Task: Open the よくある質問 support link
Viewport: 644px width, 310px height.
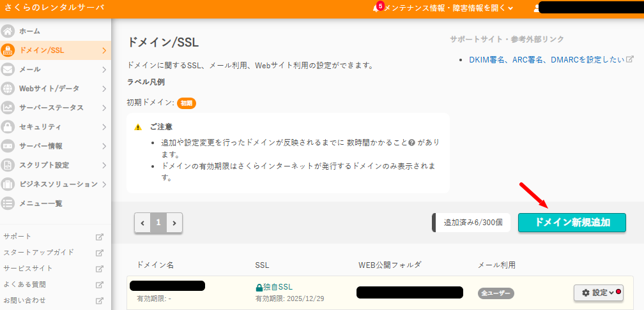Action: pyautogui.click(x=24, y=284)
